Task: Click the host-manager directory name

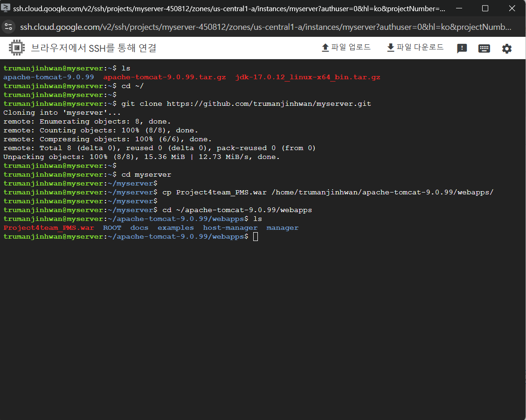Action: [230, 228]
